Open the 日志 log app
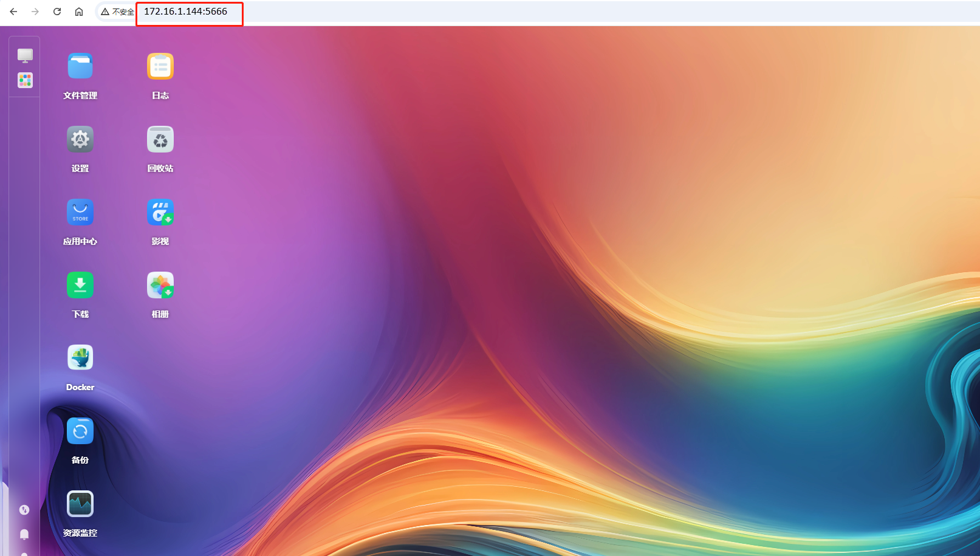The height and width of the screenshot is (556, 980). 160,67
